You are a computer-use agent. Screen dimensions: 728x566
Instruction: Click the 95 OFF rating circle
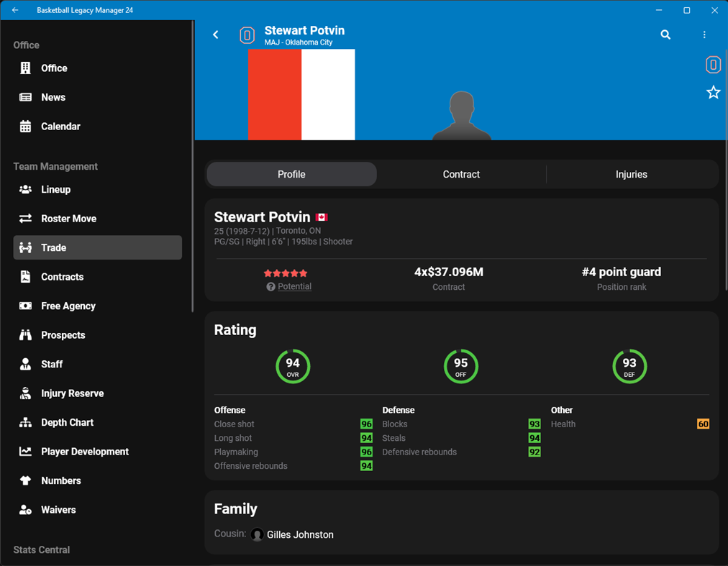click(x=461, y=367)
